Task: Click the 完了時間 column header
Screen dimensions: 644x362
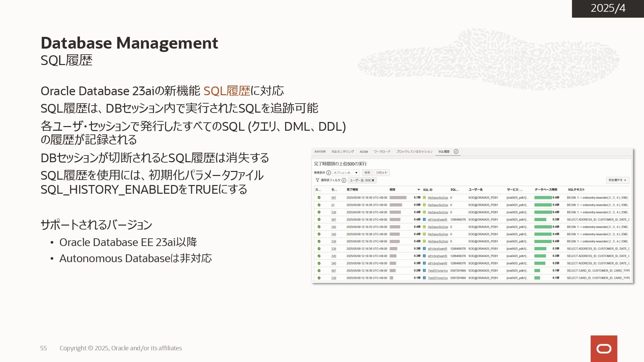Action: click(x=352, y=190)
